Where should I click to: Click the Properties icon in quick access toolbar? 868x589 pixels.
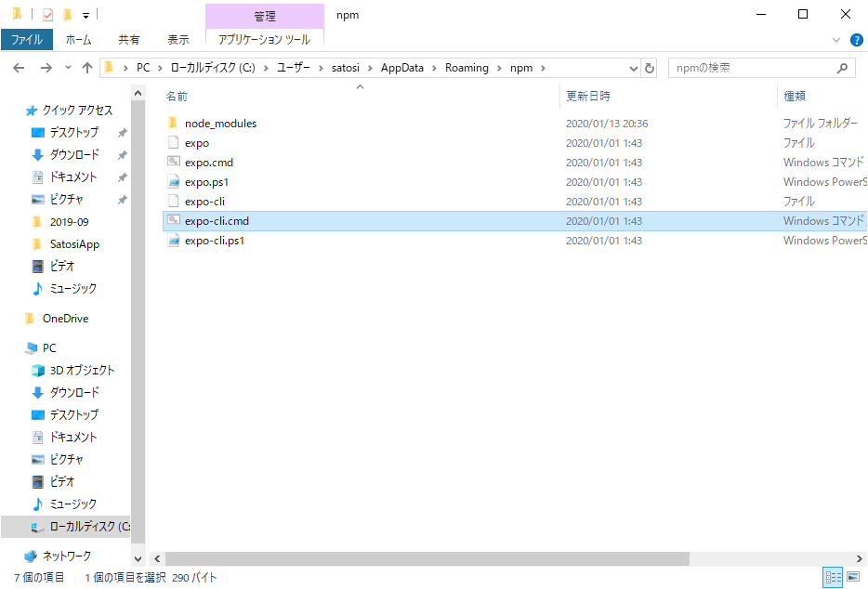[47, 14]
